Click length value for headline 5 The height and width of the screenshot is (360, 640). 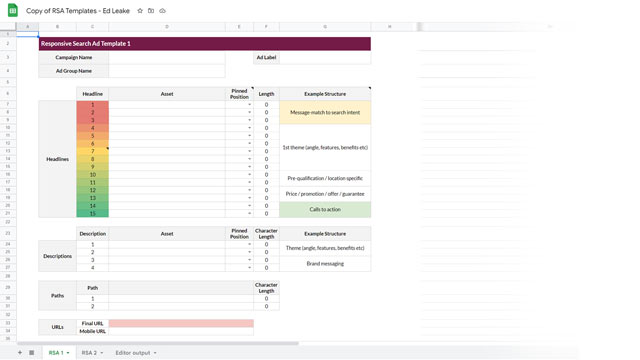[x=267, y=136]
